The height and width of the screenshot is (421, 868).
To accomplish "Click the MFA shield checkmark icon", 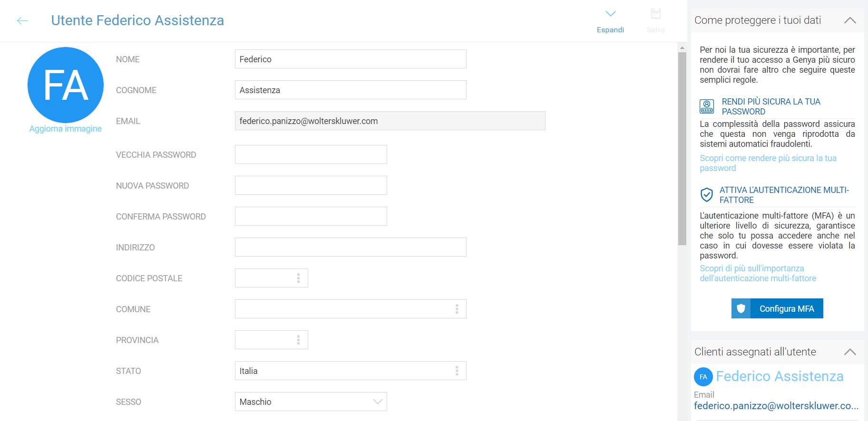I will click(x=707, y=195).
